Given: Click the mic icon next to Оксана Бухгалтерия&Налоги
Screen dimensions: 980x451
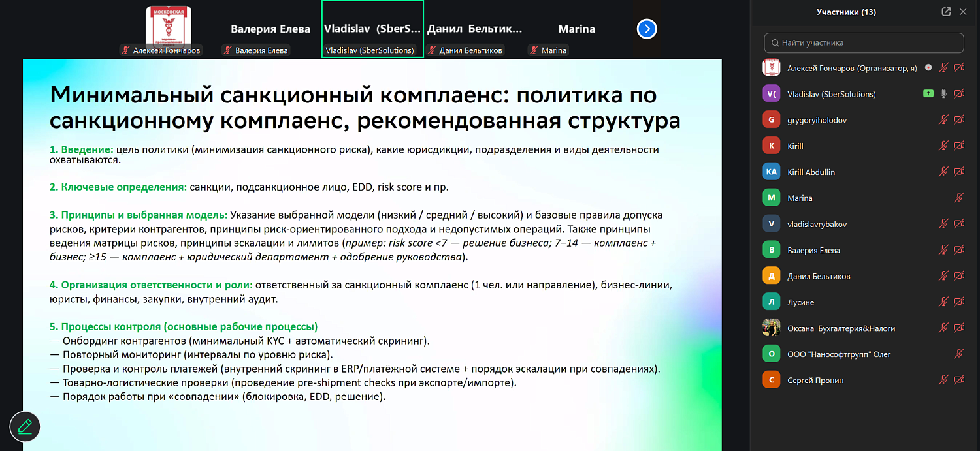Looking at the screenshot, I should (x=942, y=328).
